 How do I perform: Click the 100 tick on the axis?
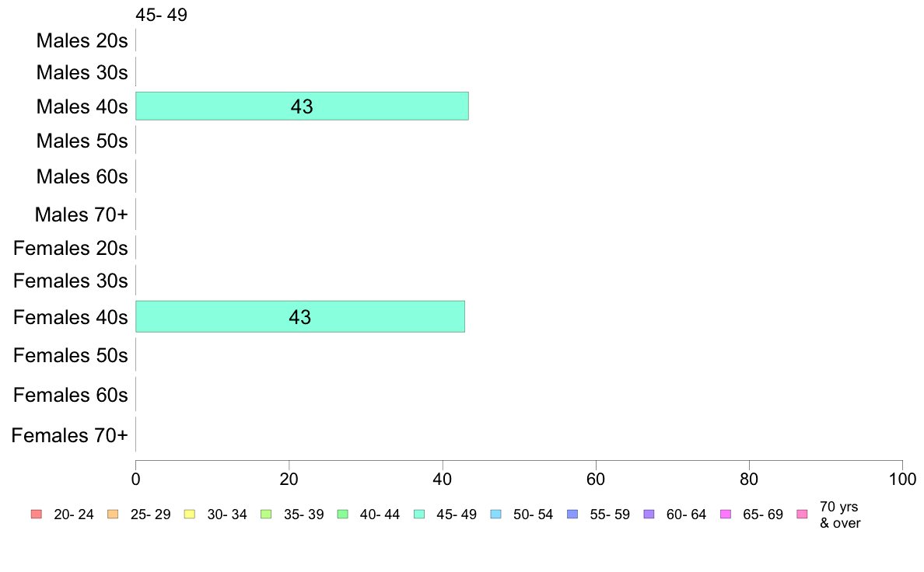coord(902,479)
